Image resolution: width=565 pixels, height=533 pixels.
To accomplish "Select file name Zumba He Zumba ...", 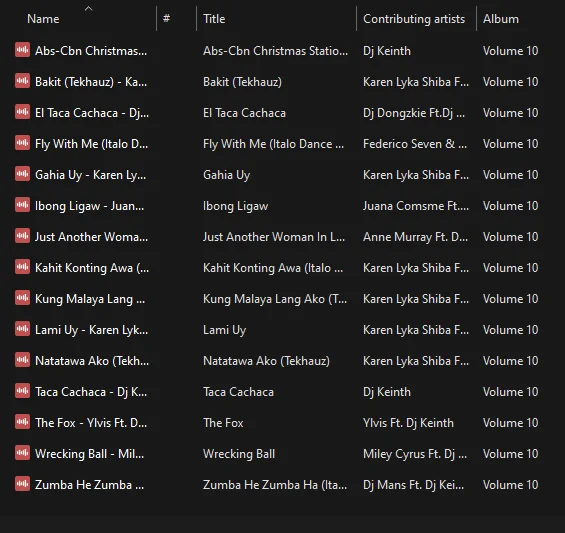I will [89, 485].
